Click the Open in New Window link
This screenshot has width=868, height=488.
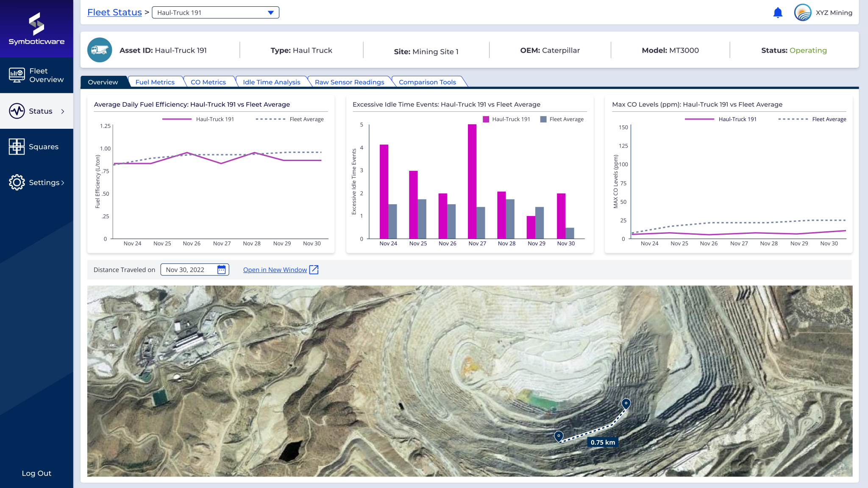275,269
